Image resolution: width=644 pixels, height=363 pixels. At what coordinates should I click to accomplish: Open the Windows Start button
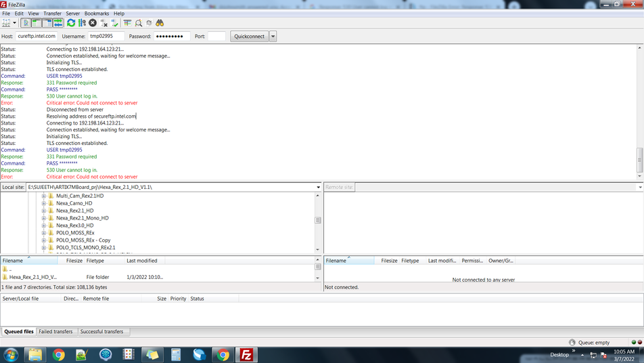tap(11, 355)
